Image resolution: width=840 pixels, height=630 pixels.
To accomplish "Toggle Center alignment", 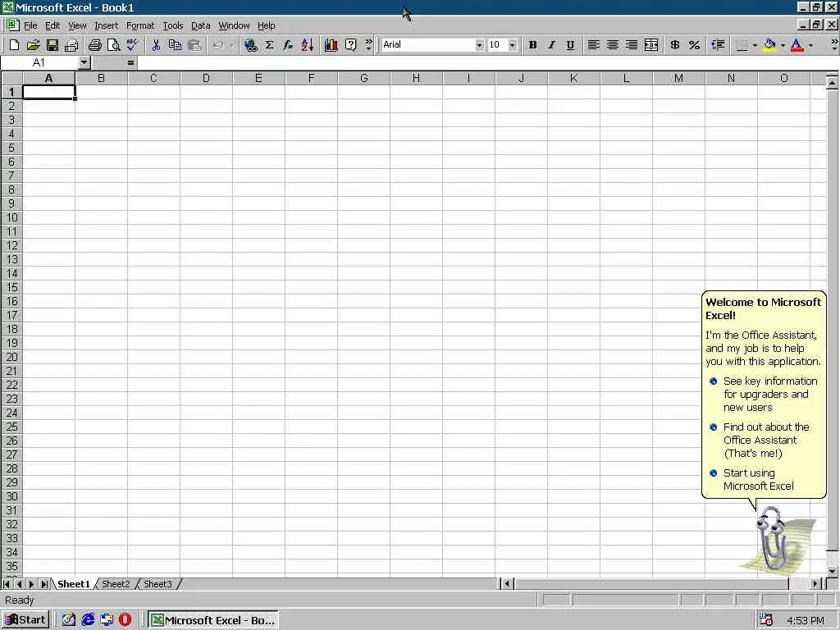I will point(613,46).
